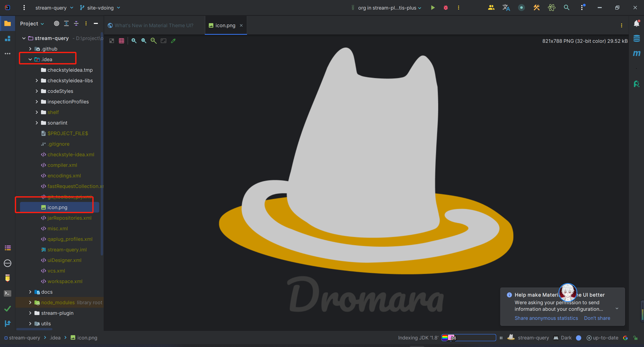Screen dimensions: 644x347
Task: Click the fit zoom to window icon
Action: click(164, 41)
